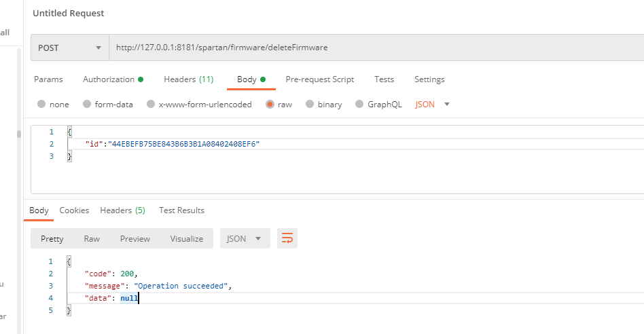
Task: Open the request Headers (11) tab
Action: click(188, 79)
